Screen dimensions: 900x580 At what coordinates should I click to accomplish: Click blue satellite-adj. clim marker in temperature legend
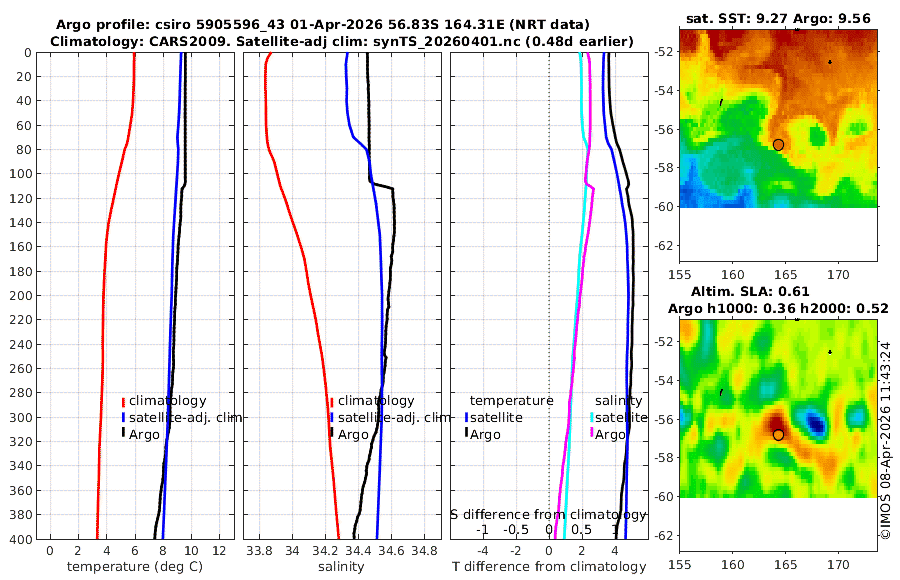click(123, 418)
